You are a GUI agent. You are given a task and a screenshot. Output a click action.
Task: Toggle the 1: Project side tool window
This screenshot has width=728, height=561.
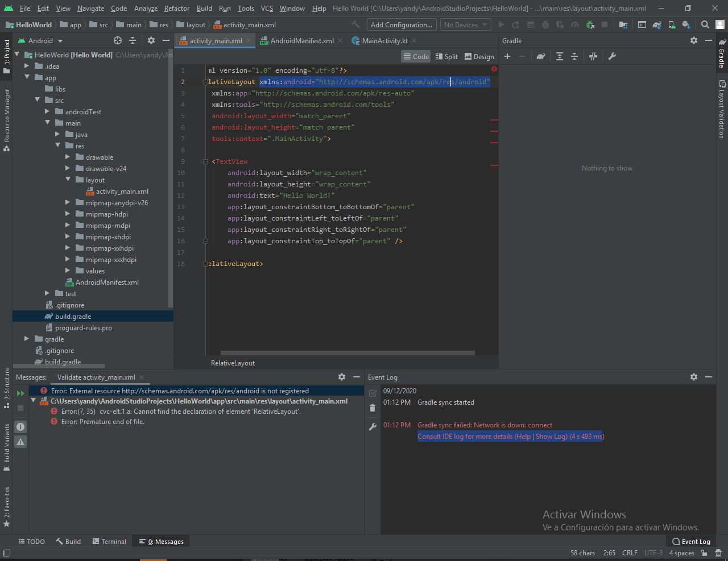click(7, 56)
